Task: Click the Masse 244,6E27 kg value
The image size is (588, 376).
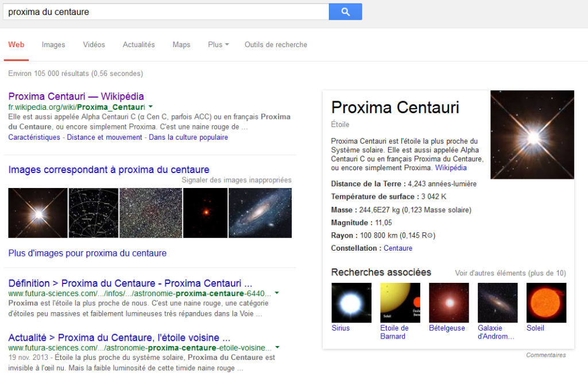Action: coord(415,210)
